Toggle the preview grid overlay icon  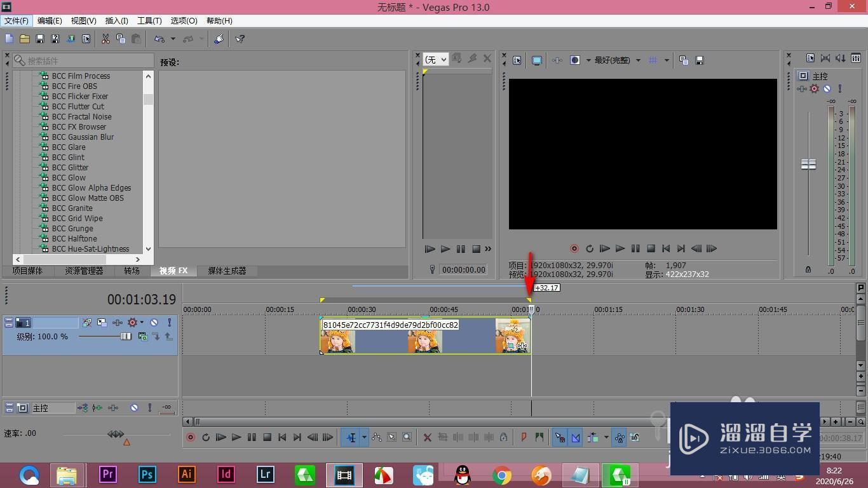(653, 60)
